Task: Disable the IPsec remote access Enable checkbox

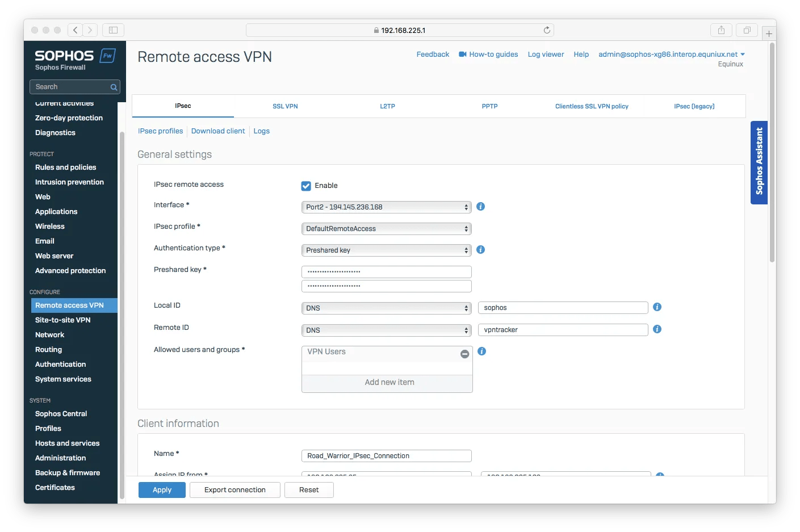Action: tap(305, 185)
